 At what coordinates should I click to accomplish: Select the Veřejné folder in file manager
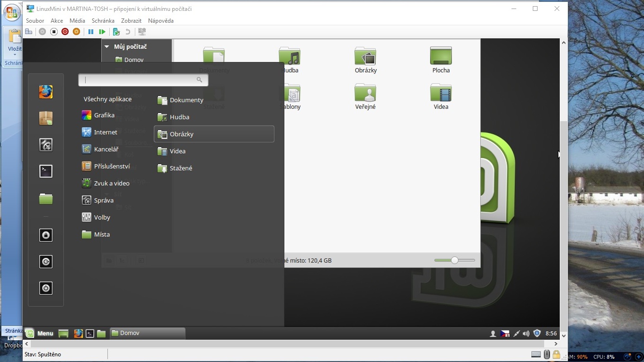pos(365,97)
